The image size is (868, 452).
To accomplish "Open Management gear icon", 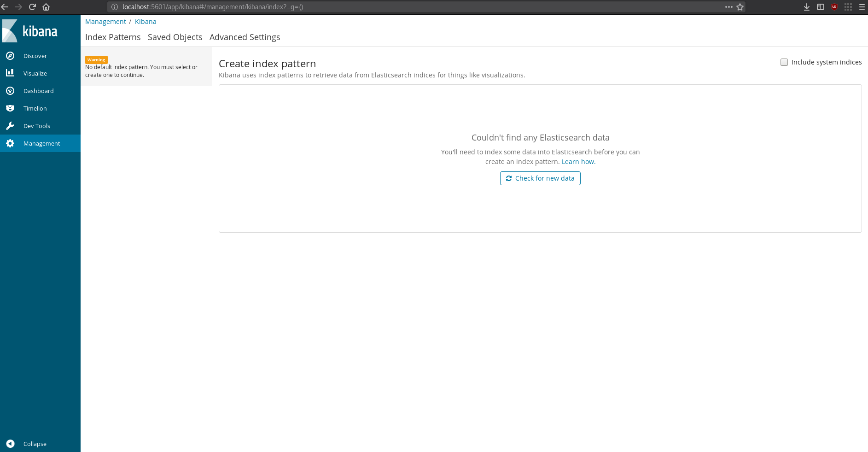I will click(10, 143).
